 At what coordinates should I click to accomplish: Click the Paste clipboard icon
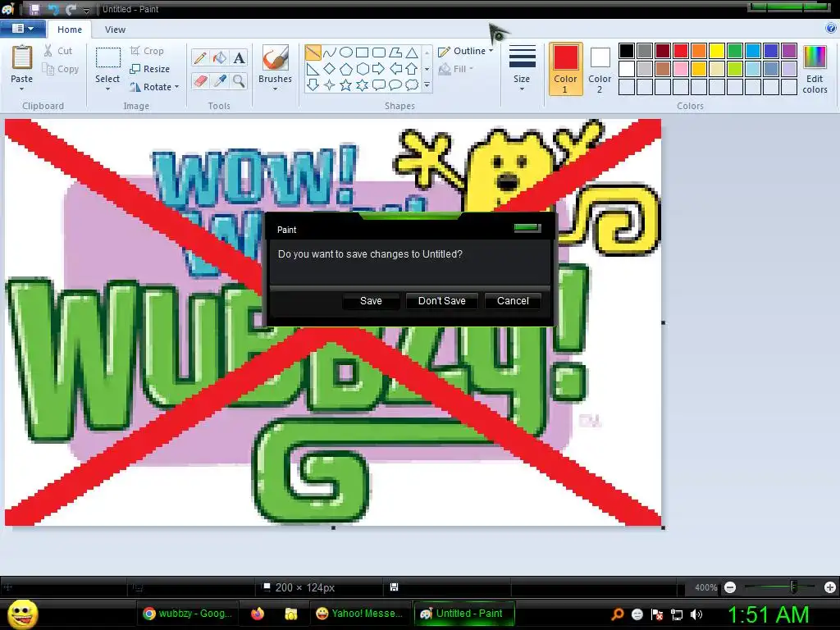[22, 57]
